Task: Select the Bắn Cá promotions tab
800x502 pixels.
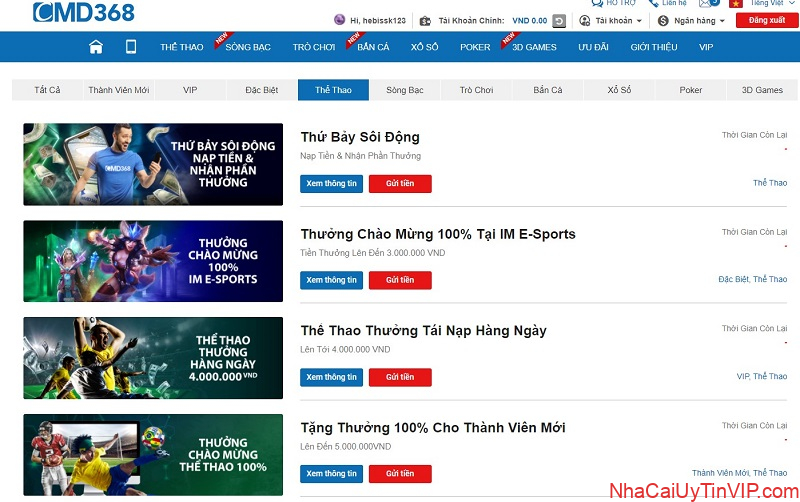Action: pos(547,90)
